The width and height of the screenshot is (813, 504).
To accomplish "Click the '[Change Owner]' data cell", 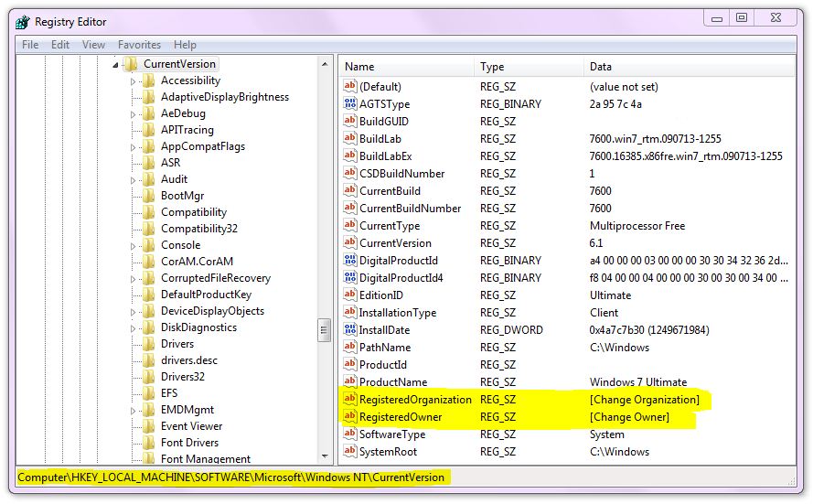I will click(629, 417).
